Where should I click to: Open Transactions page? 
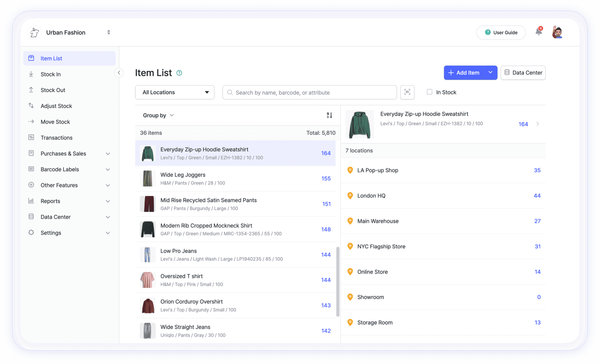[69, 138]
